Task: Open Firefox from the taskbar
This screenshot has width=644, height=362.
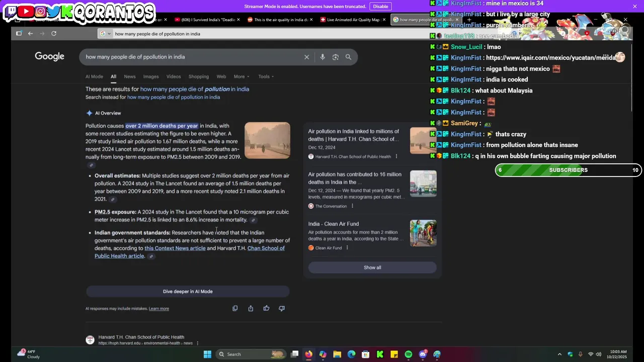Action: click(x=308, y=354)
